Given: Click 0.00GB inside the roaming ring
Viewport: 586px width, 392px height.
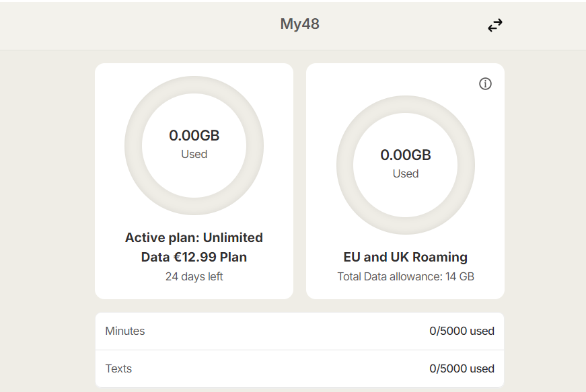Looking at the screenshot, I should tap(405, 155).
